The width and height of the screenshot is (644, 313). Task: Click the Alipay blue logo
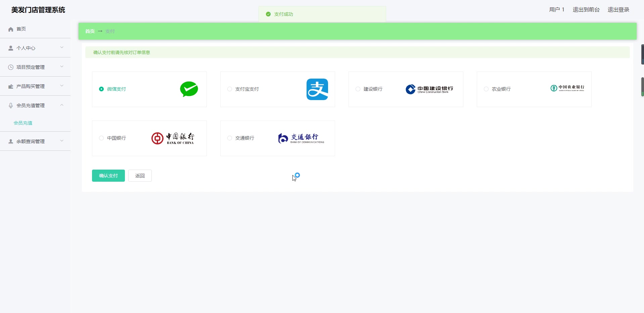point(317,89)
